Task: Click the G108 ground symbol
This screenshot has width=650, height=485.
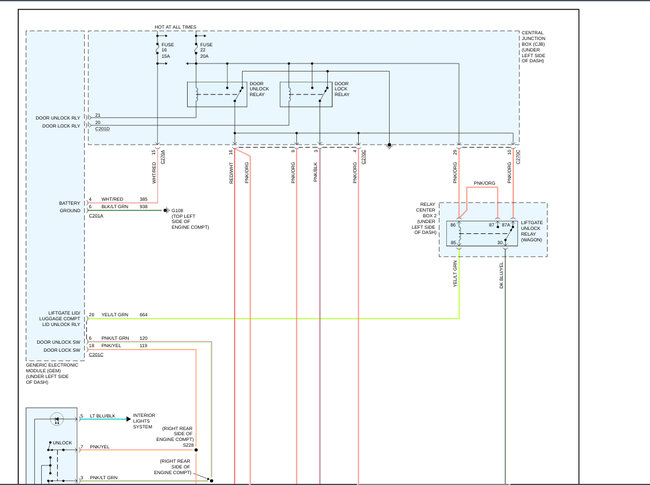Action: (x=166, y=211)
